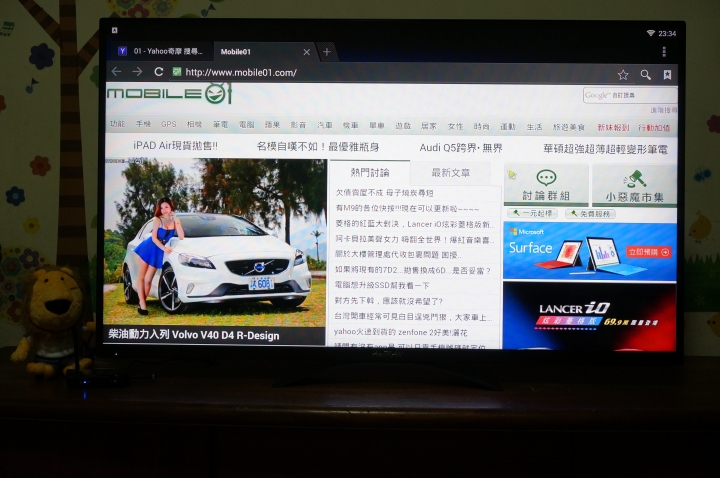
Task: Click caption 柴油動力入列 Volvo V40 D4 R-Design
Action: (193, 335)
